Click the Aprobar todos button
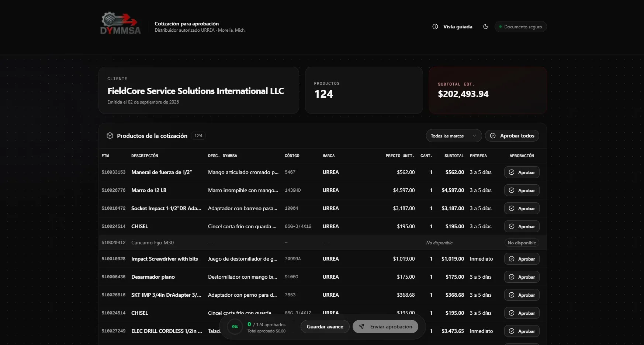This screenshot has height=345, width=644. click(x=512, y=136)
